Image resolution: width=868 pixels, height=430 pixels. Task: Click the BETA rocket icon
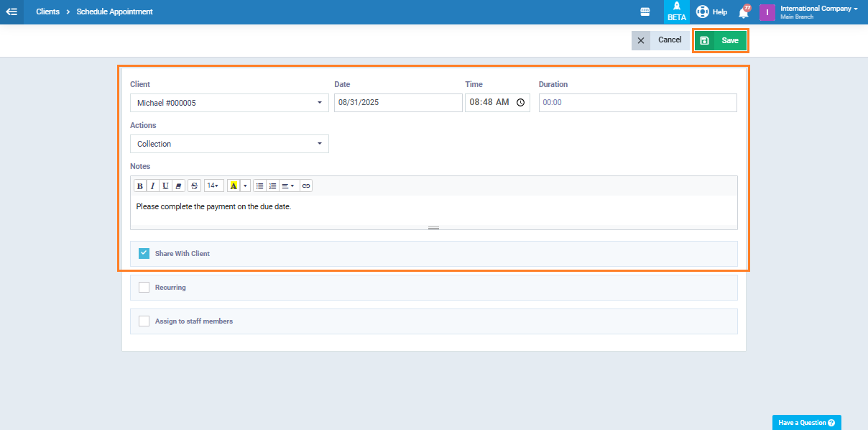click(676, 12)
